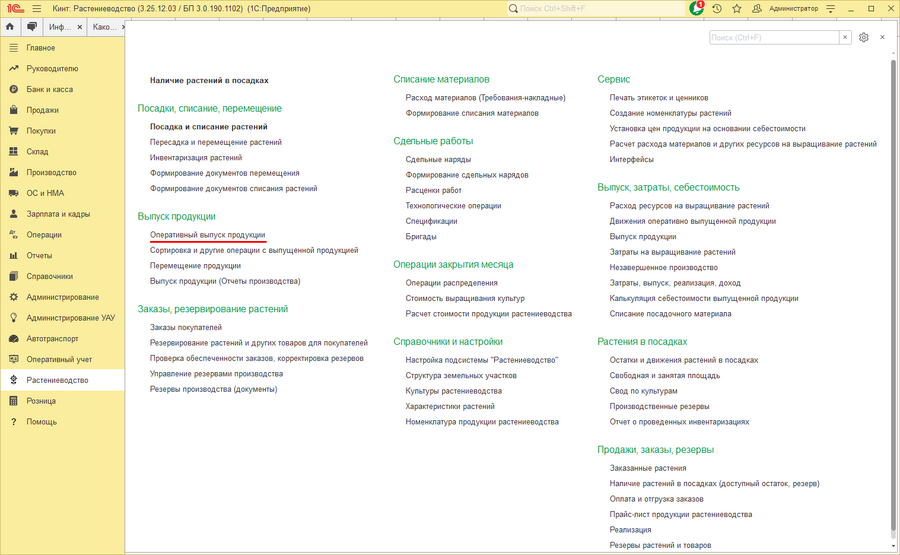900x555 pixels.
Task: Click the Администратор user icon
Action: click(x=757, y=9)
